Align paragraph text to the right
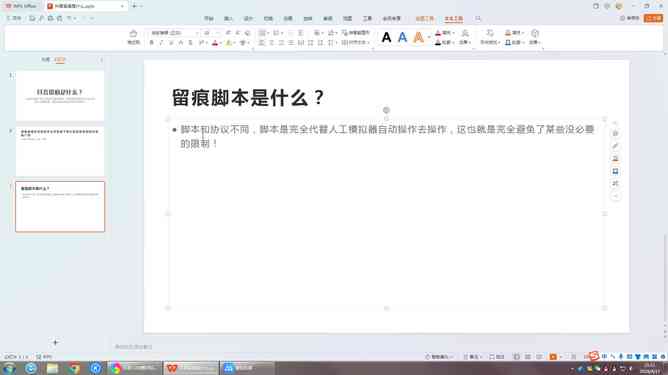Screen dimensions: 668x375 [x=281, y=43]
